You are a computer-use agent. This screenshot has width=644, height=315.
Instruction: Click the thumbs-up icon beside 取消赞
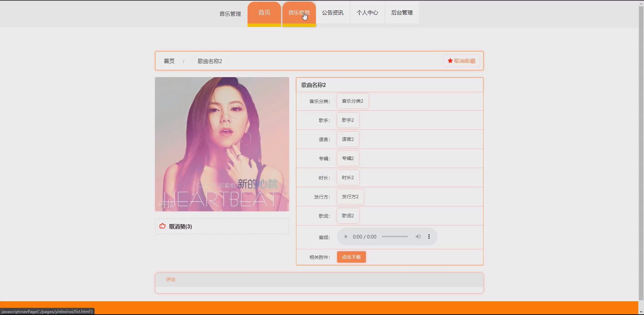click(163, 226)
